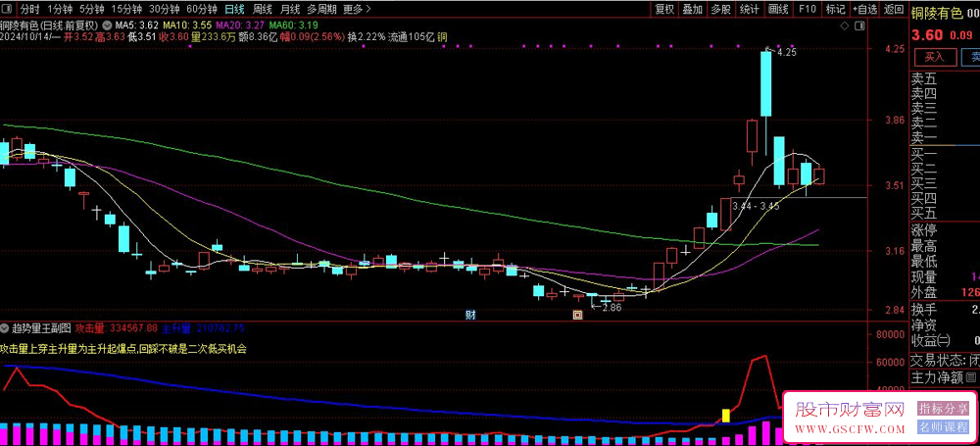
Task: Click the 净资 field label
Action: pos(924,325)
